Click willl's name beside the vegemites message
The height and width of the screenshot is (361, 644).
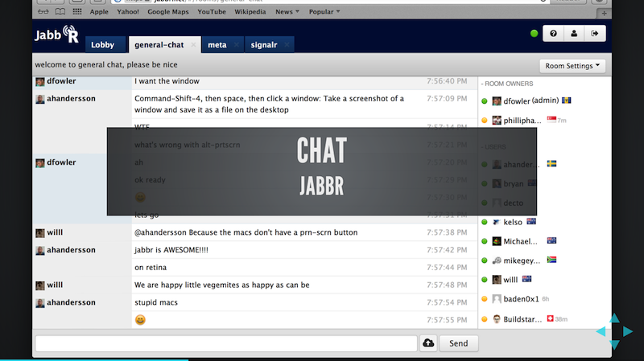point(55,285)
